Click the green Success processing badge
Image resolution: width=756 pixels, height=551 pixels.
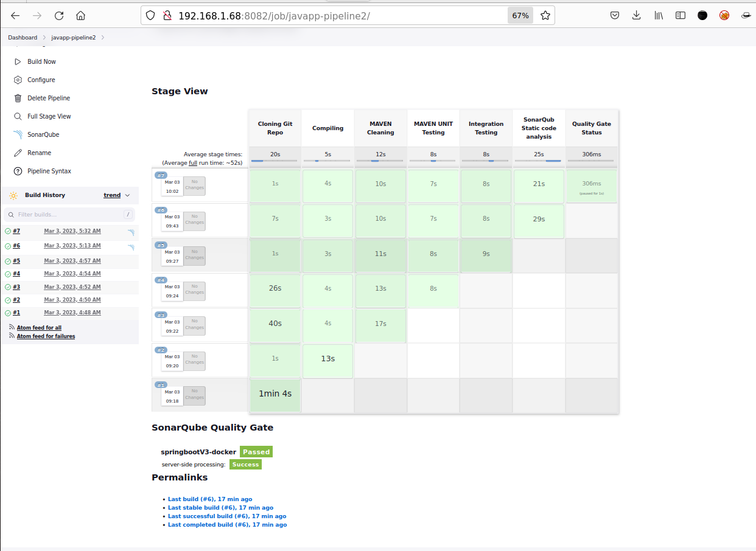(x=245, y=464)
